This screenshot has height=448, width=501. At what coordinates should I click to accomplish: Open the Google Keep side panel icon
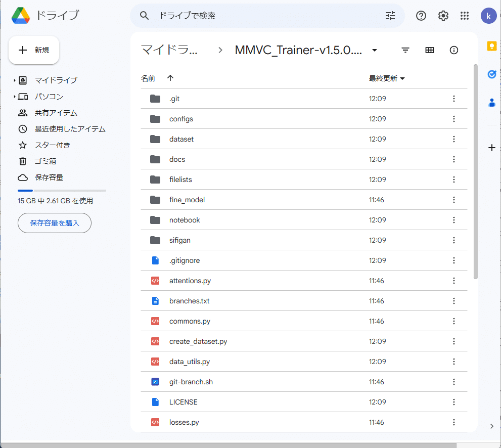pyautogui.click(x=492, y=46)
